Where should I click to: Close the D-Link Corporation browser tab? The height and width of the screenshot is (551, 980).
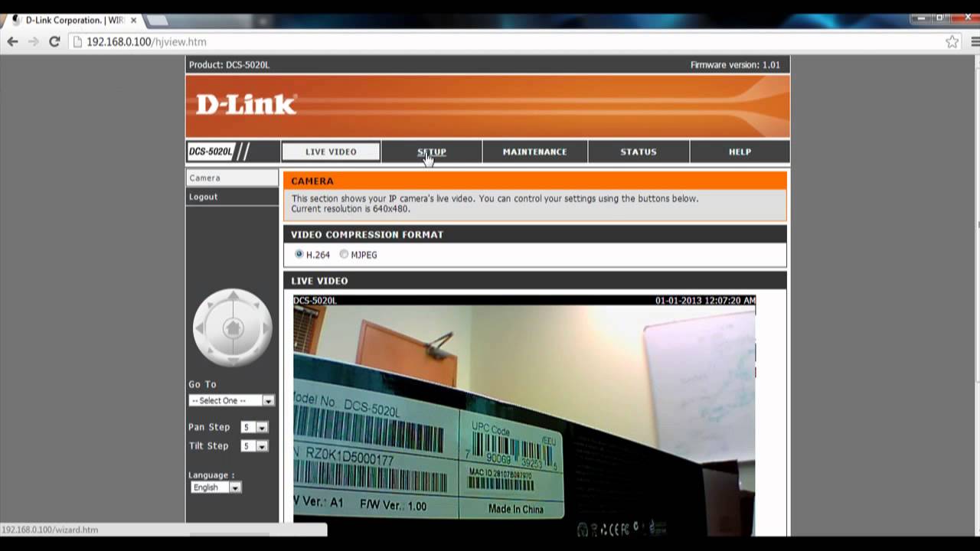(132, 20)
